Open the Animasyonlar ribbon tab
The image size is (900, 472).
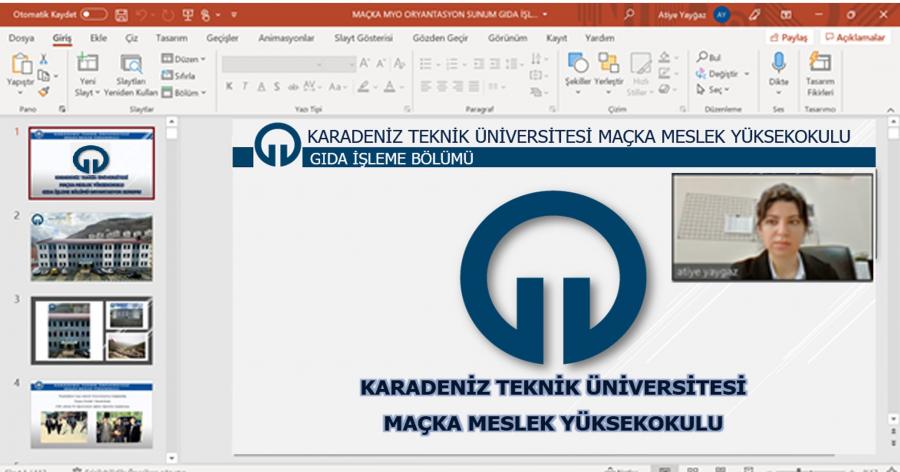click(x=286, y=38)
